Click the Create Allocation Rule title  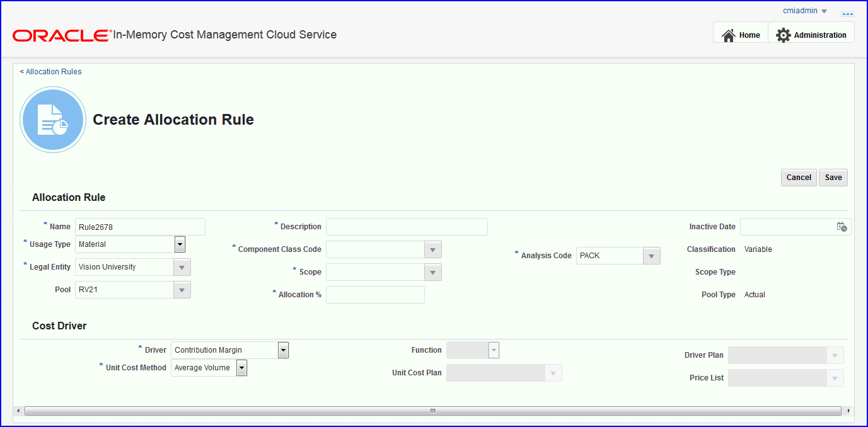coord(173,120)
